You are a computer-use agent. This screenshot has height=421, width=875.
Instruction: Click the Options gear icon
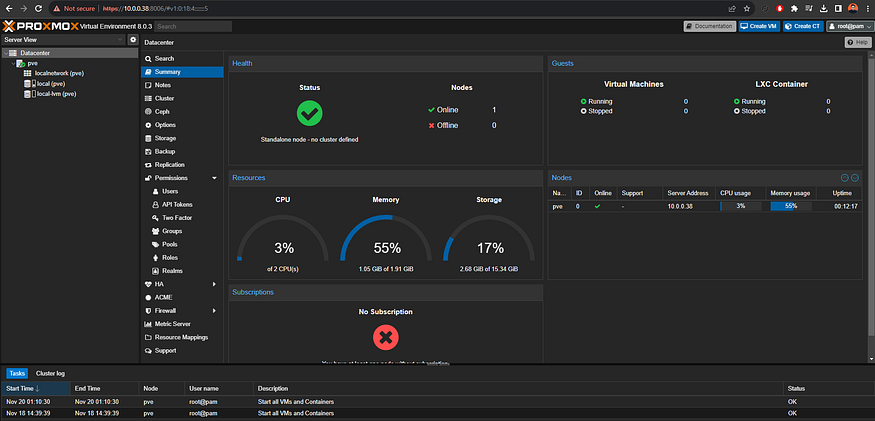click(x=148, y=125)
